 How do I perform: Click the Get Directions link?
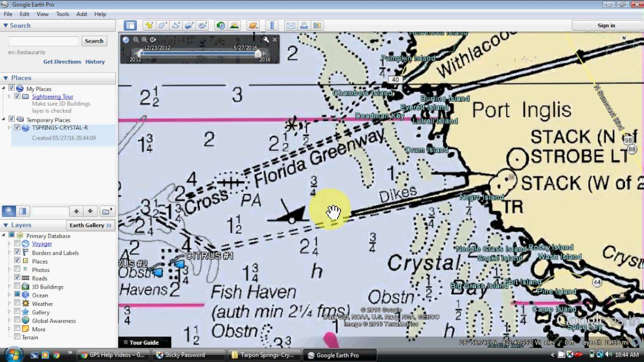click(x=62, y=62)
